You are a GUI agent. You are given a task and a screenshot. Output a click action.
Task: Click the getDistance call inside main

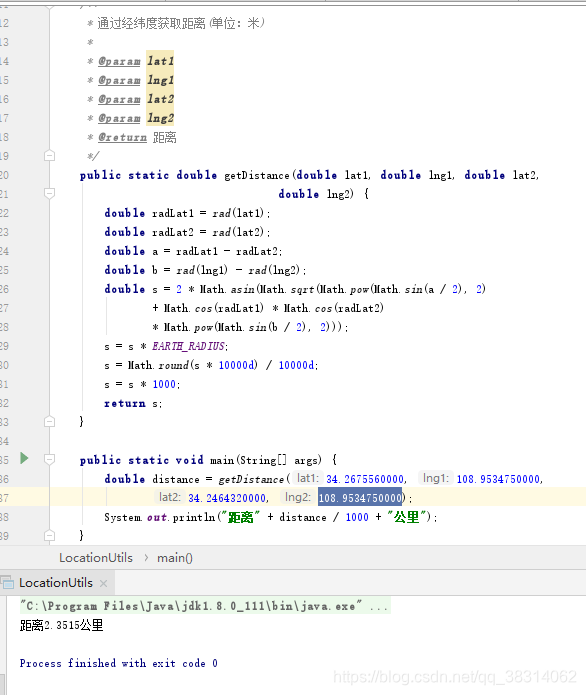pos(251,479)
